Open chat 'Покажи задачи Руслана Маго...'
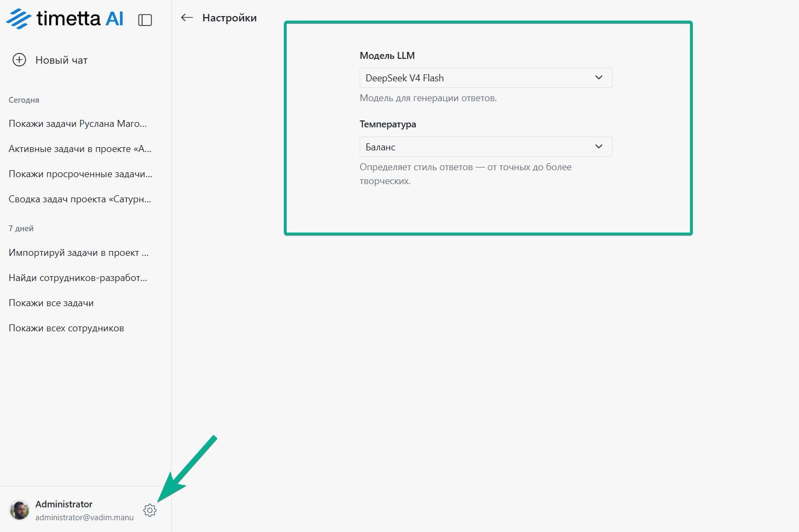 [78, 124]
